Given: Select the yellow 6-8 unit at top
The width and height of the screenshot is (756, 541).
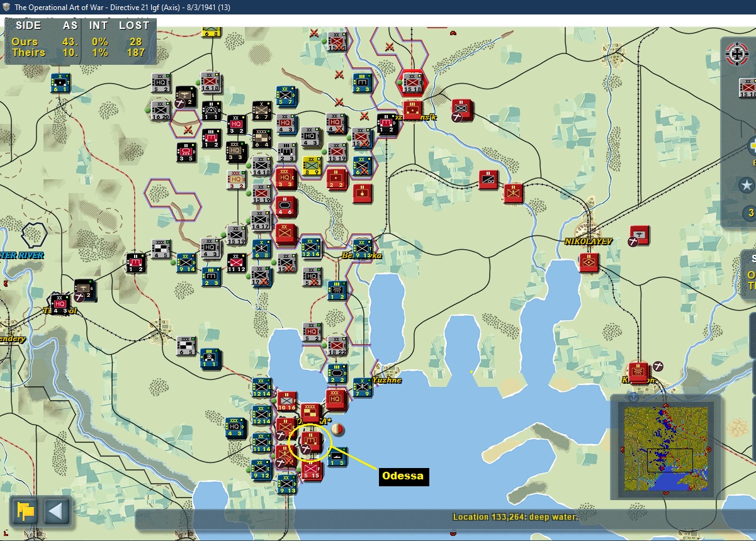Looking at the screenshot, I should [212, 30].
